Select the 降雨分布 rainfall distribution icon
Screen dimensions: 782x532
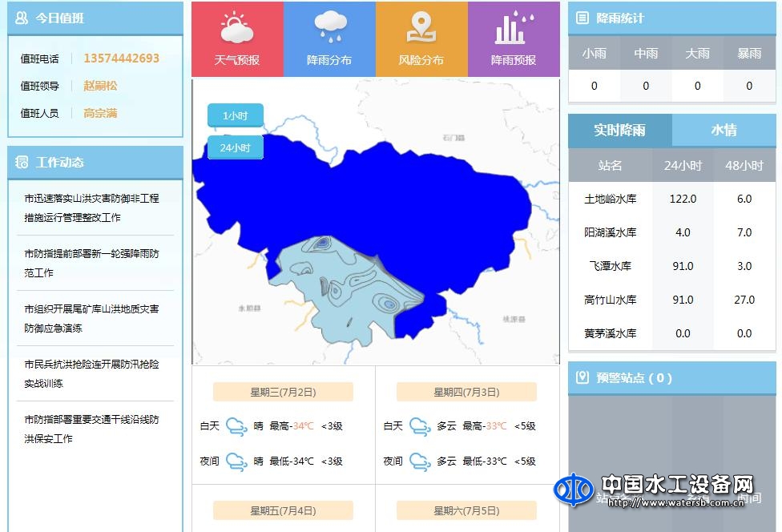[329, 38]
